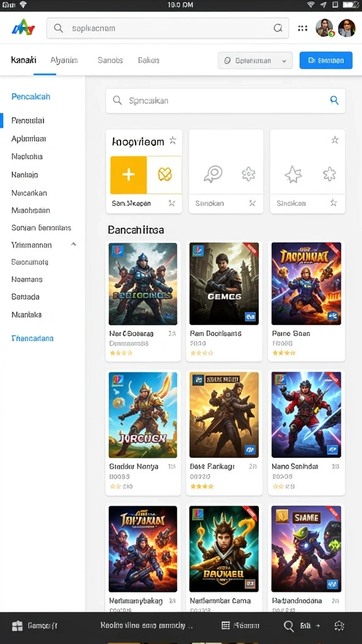Click the top search input field
Image resolution: width=362 pixels, height=644 pixels.
click(x=167, y=28)
